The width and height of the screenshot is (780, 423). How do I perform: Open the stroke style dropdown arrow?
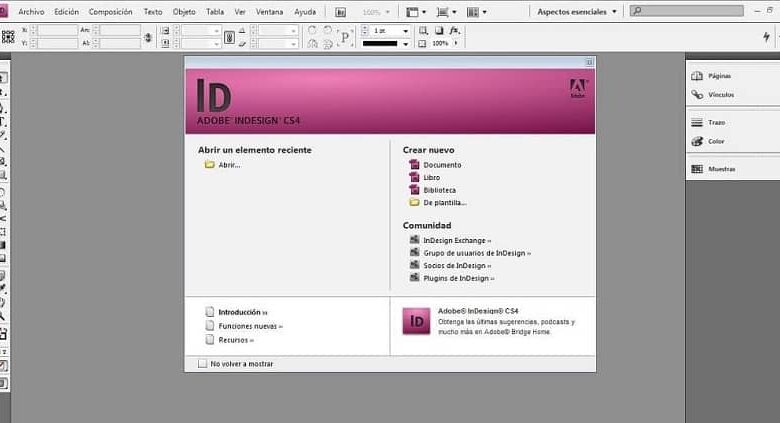(x=405, y=44)
